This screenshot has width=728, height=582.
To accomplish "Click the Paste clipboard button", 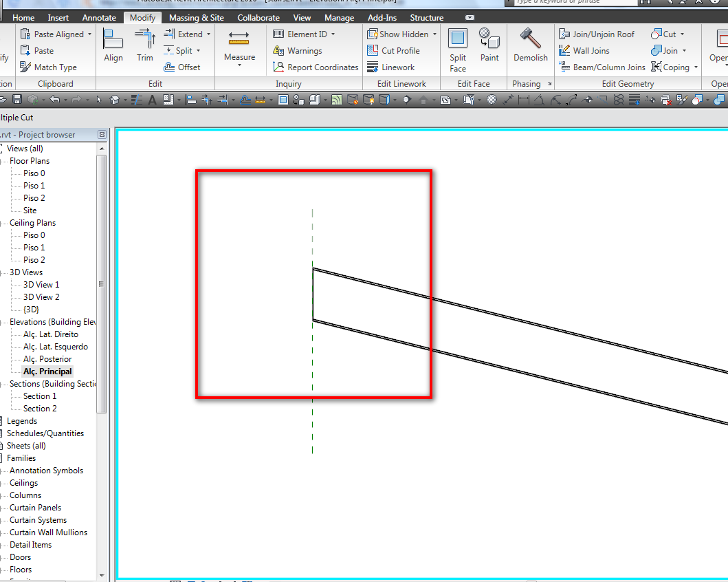I will point(37,51).
